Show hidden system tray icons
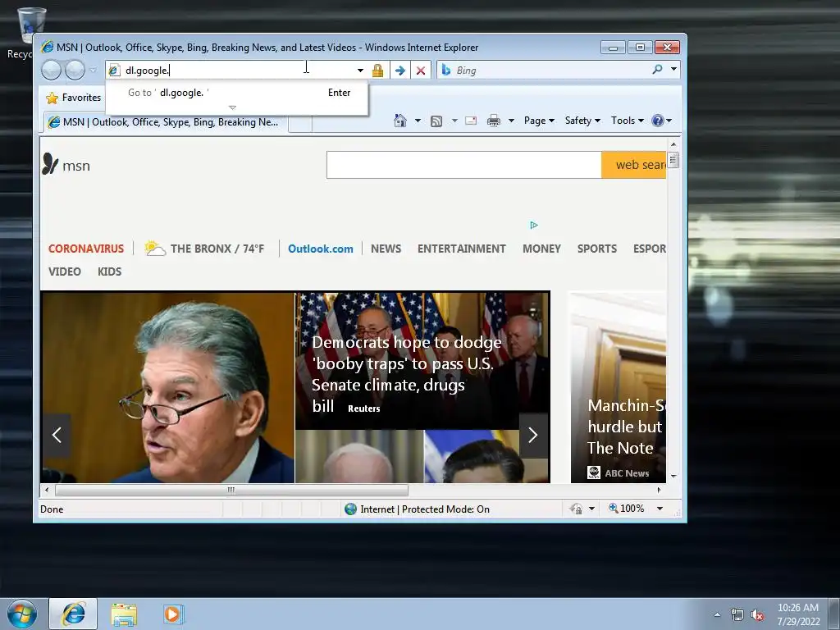The height and width of the screenshot is (630, 840). pyautogui.click(x=717, y=615)
